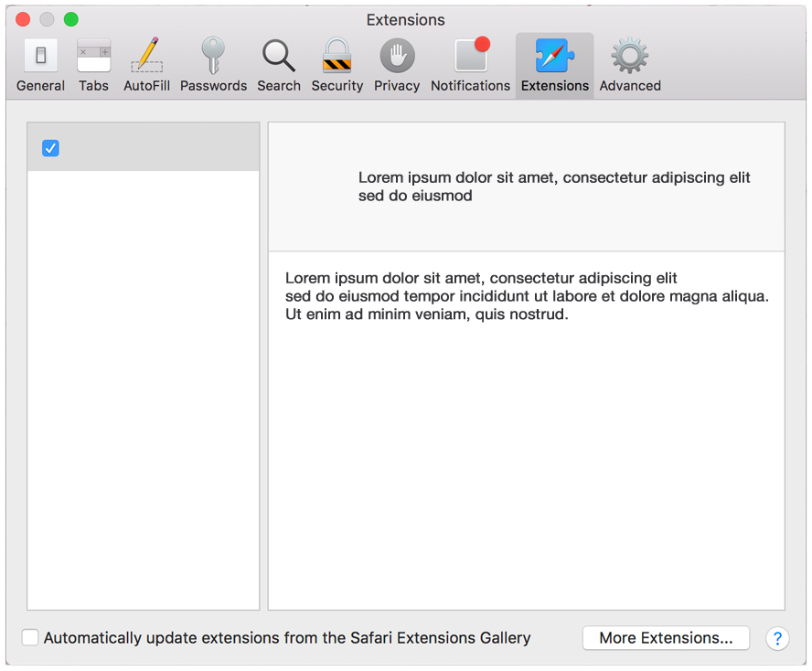Screen dimensions: 812x671
Task: Open the Advanced gear preferences
Action: [x=630, y=65]
